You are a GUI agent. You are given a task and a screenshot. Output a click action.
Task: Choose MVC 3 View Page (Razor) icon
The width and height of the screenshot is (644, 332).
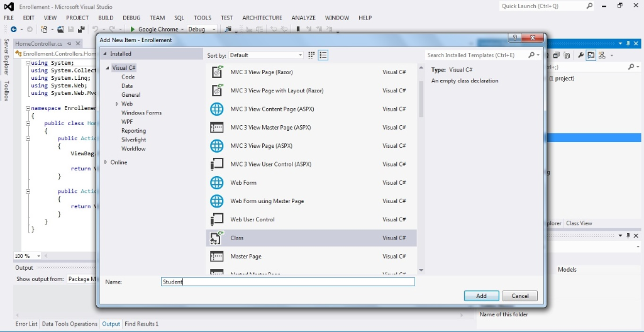click(217, 72)
